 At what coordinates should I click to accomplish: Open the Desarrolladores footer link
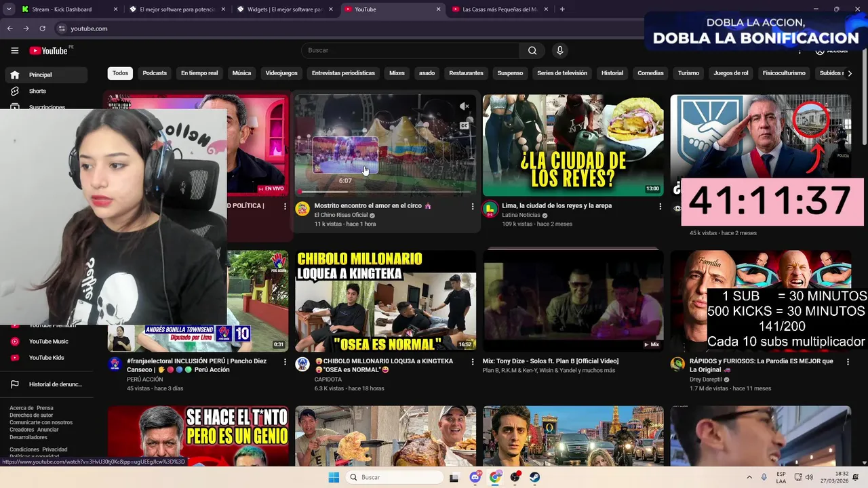(x=28, y=437)
